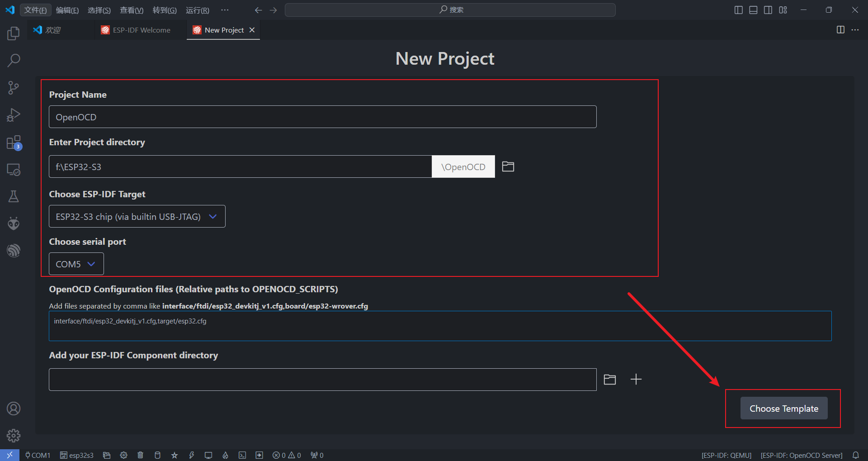Flash device lightning icon in status bar

coord(191,455)
